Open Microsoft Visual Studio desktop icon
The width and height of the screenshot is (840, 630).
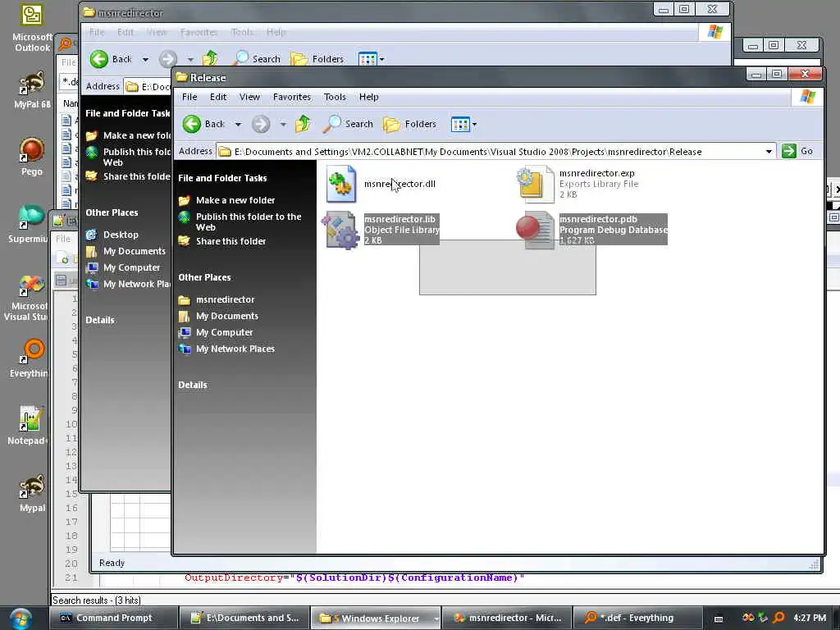pyautogui.click(x=28, y=298)
